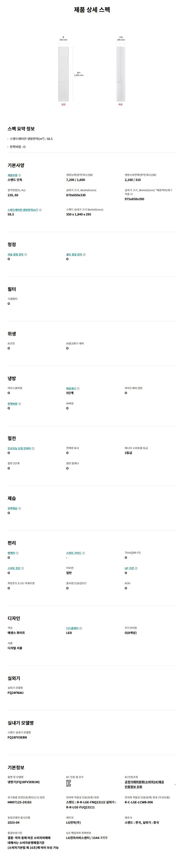Click the front view (정면) product image
The image size is (184, 868).
tap(63, 74)
